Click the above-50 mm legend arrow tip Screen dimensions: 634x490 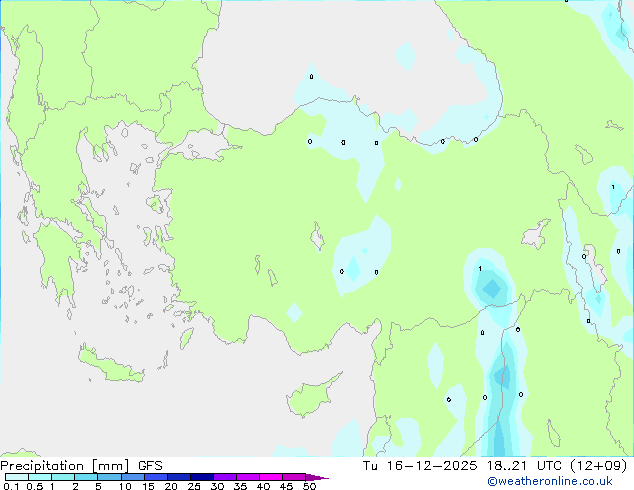[317, 478]
